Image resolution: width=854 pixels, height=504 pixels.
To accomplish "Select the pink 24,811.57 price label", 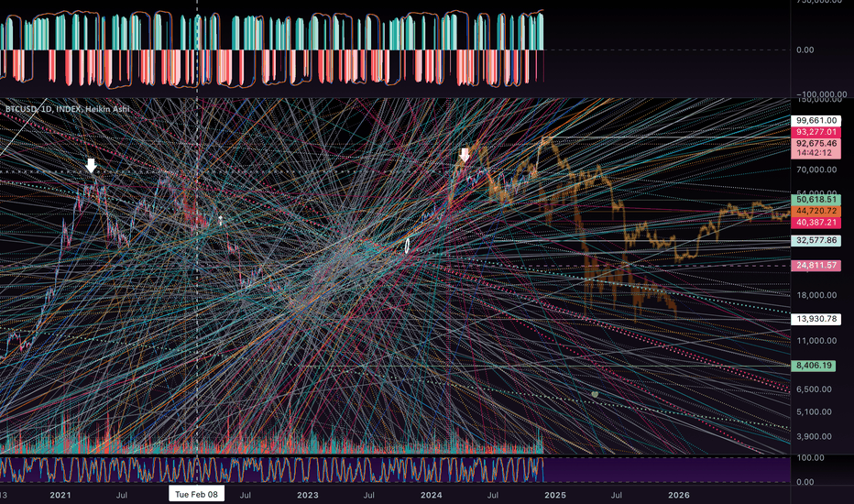I will (816, 266).
